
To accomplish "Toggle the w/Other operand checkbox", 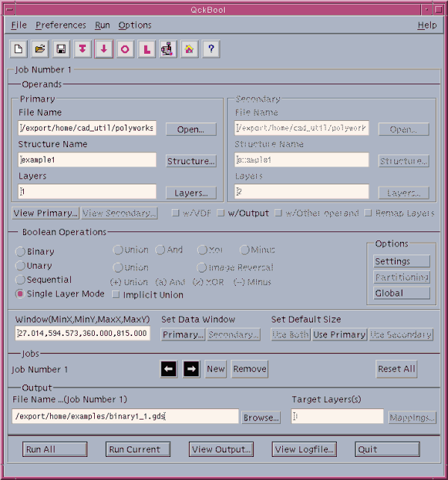I will pyautogui.click(x=279, y=213).
